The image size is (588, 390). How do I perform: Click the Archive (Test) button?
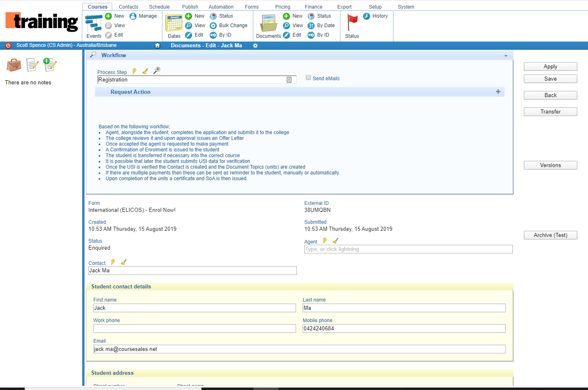coord(550,235)
